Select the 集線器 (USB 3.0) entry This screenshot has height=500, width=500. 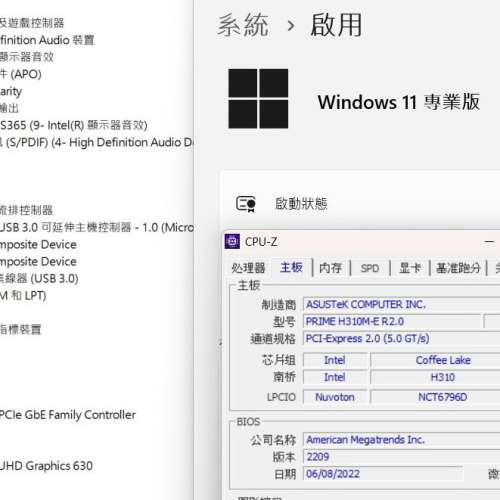click(x=39, y=278)
